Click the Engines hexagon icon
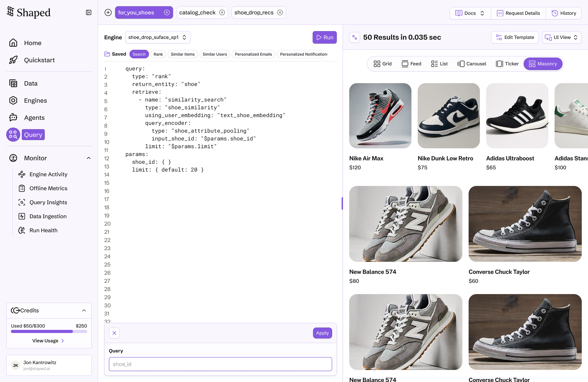Viewport: 588px width, 382px height. click(x=13, y=100)
